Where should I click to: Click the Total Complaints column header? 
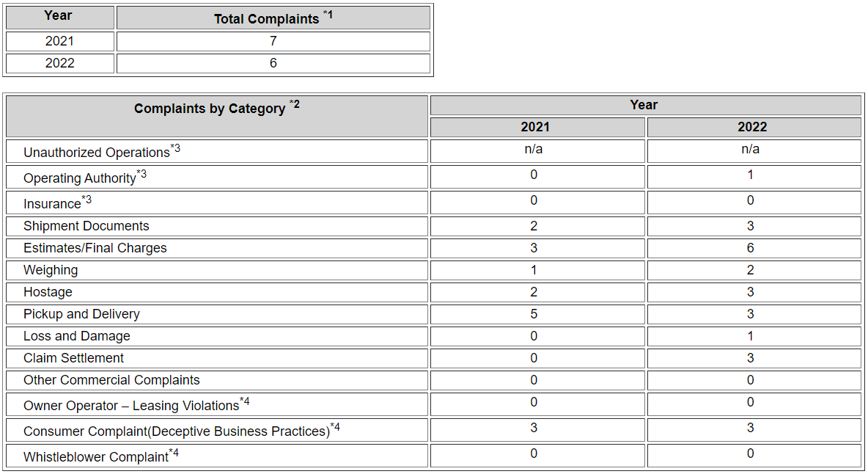pyautogui.click(x=273, y=18)
